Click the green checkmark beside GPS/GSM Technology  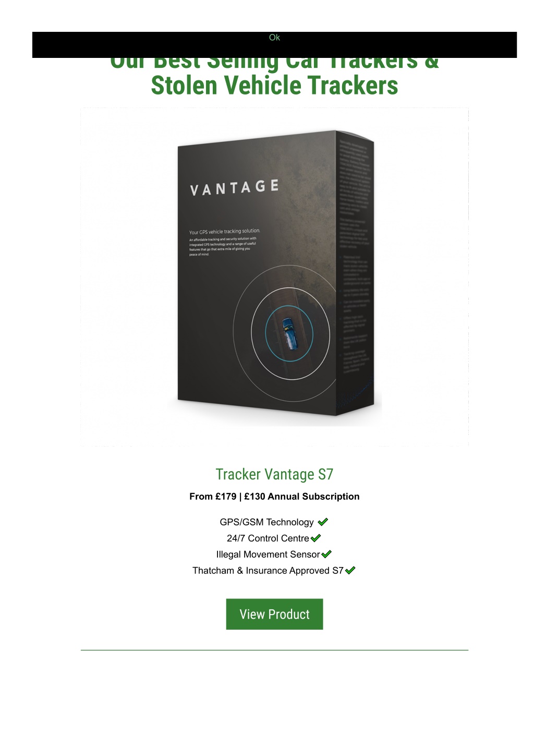(323, 522)
